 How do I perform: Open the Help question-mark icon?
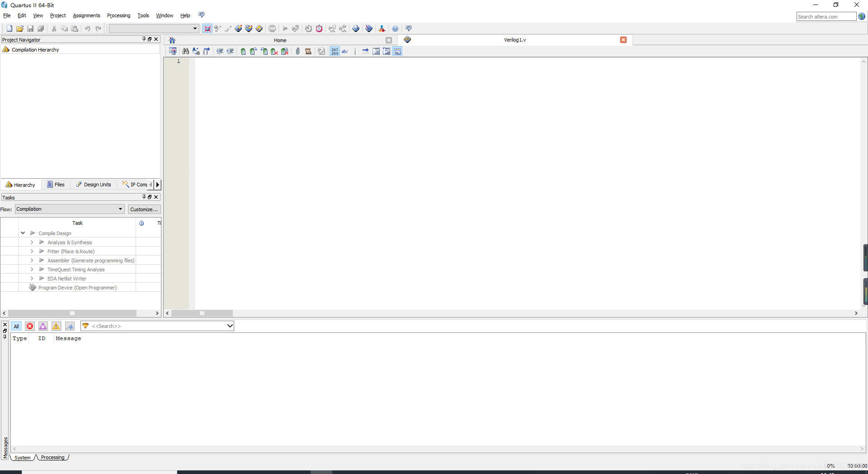tap(395, 28)
